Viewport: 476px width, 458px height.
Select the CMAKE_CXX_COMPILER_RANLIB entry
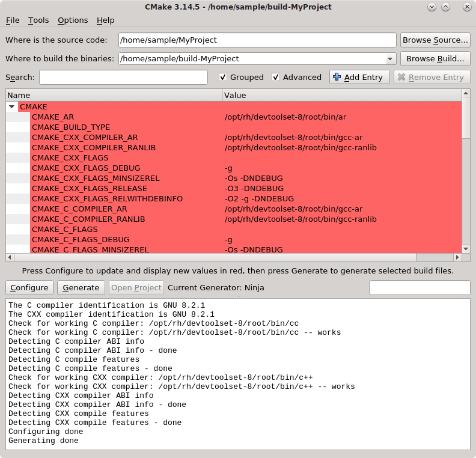tap(94, 147)
